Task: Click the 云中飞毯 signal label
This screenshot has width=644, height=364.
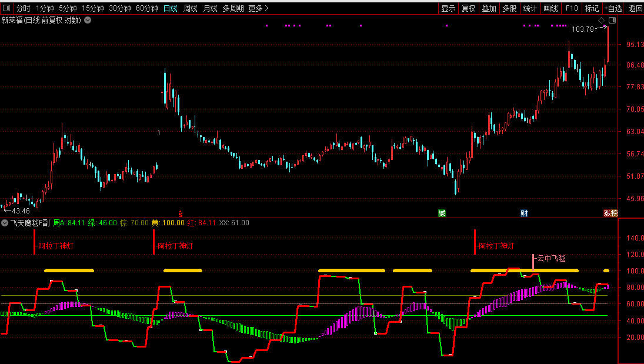Action: pos(551,258)
